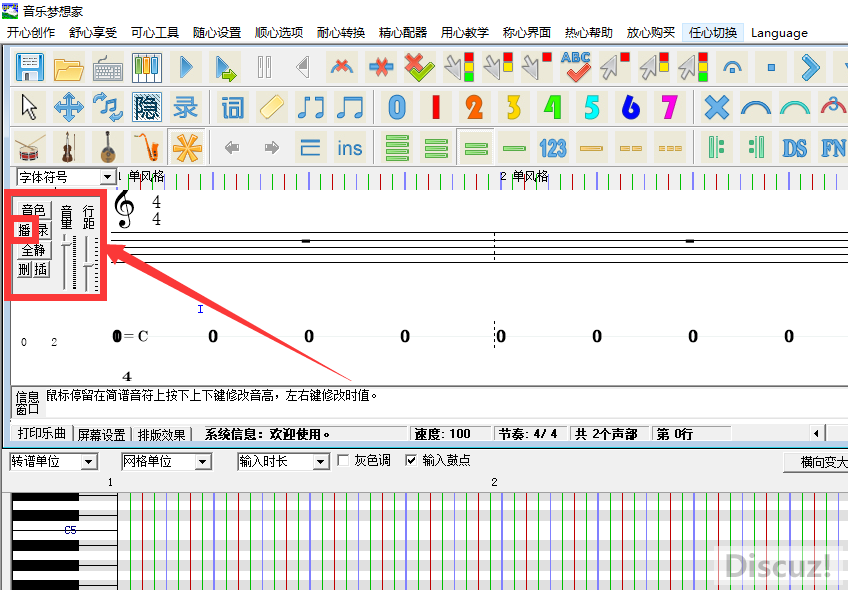Open the 可心工具 menu
This screenshot has width=848, height=590.
point(155,32)
